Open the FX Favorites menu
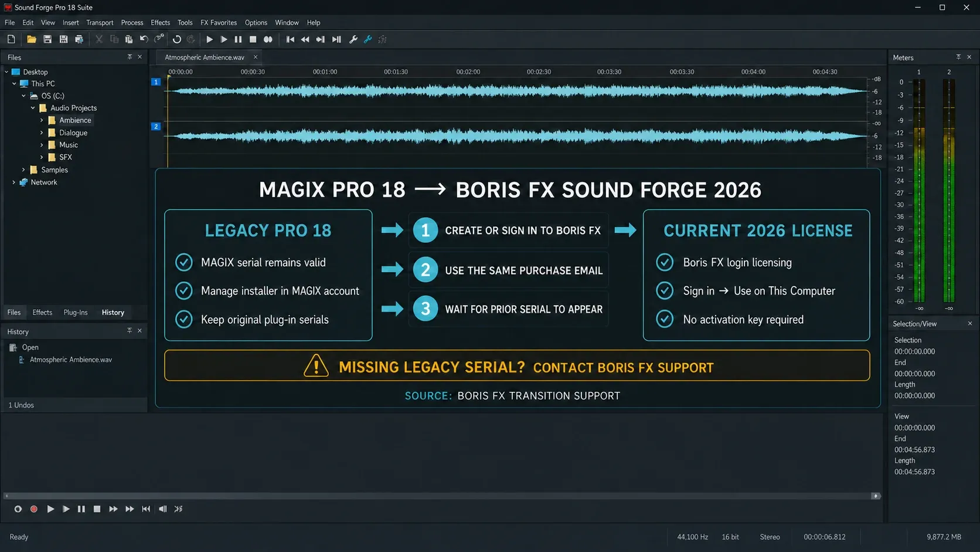This screenshot has width=980, height=552. (x=219, y=22)
